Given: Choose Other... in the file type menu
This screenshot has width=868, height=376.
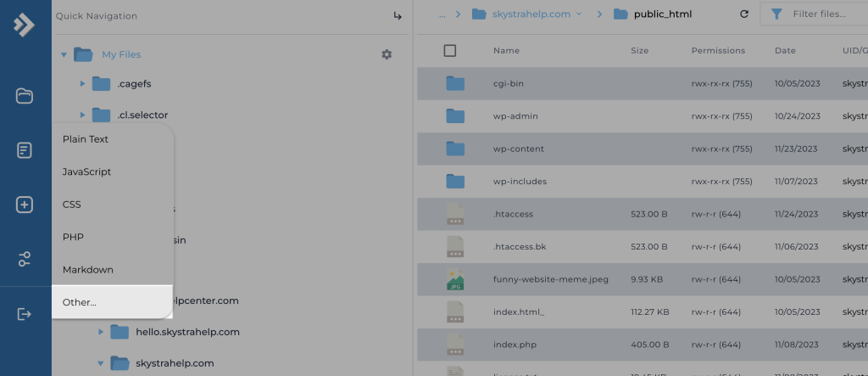Looking at the screenshot, I should tap(80, 302).
